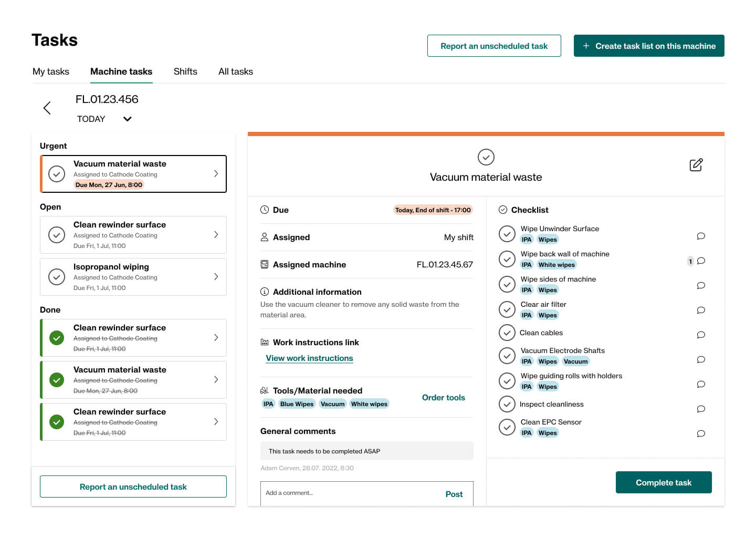
Task: Expand open Clean rewinder surface task arrow
Action: coord(216,235)
